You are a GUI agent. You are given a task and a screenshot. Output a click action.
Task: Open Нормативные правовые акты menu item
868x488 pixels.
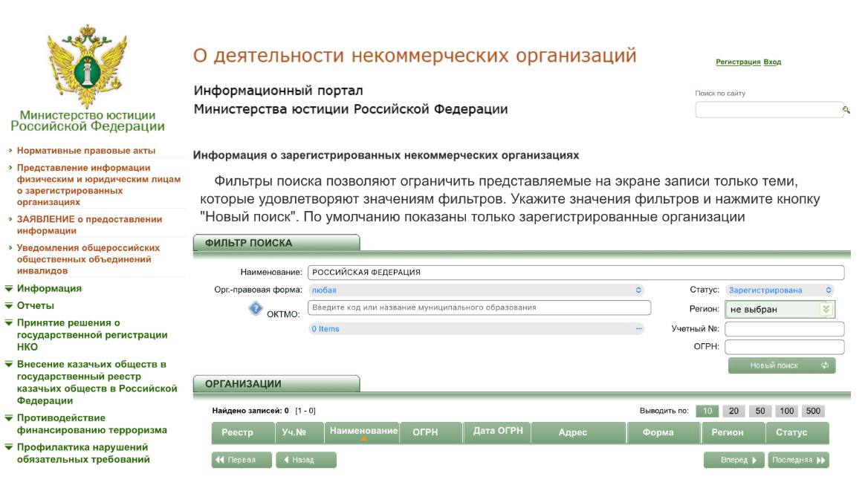pos(86,151)
